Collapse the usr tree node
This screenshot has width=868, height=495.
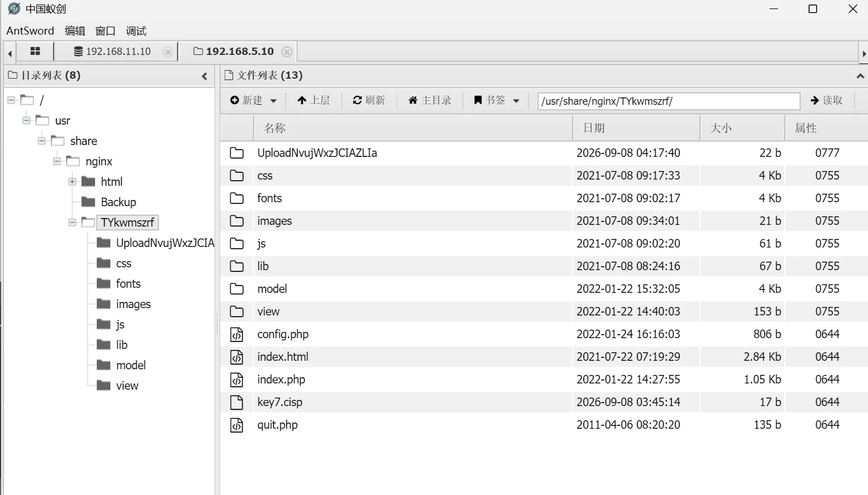26,121
